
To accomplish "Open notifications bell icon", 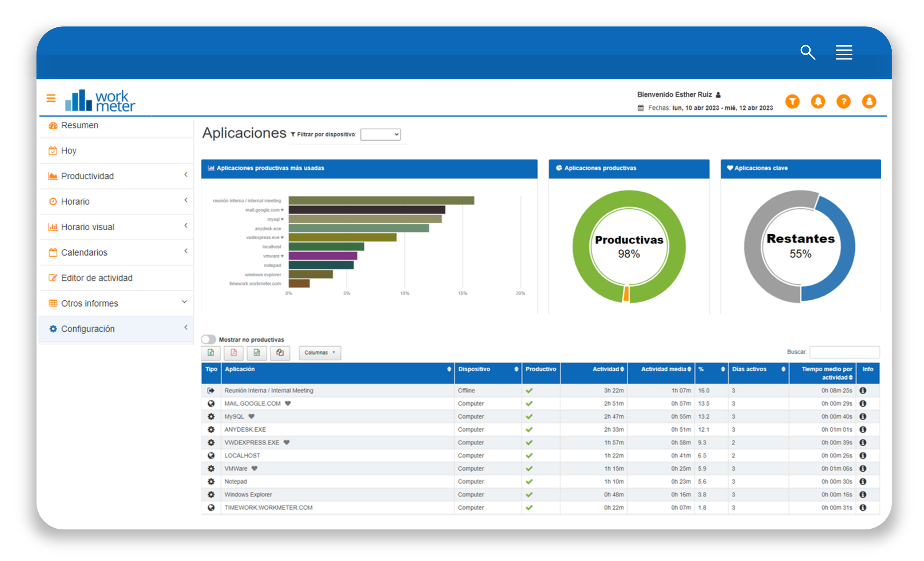I will pos(818,102).
